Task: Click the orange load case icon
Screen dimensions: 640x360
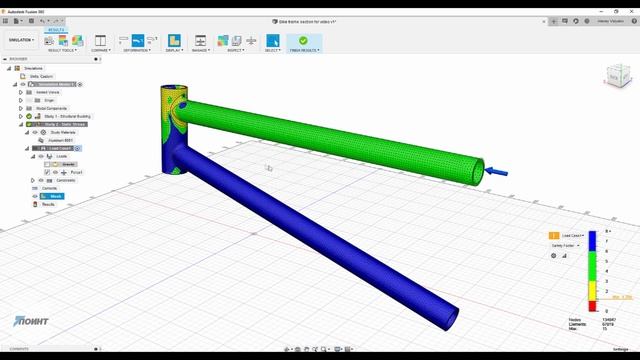Action: click(554, 236)
